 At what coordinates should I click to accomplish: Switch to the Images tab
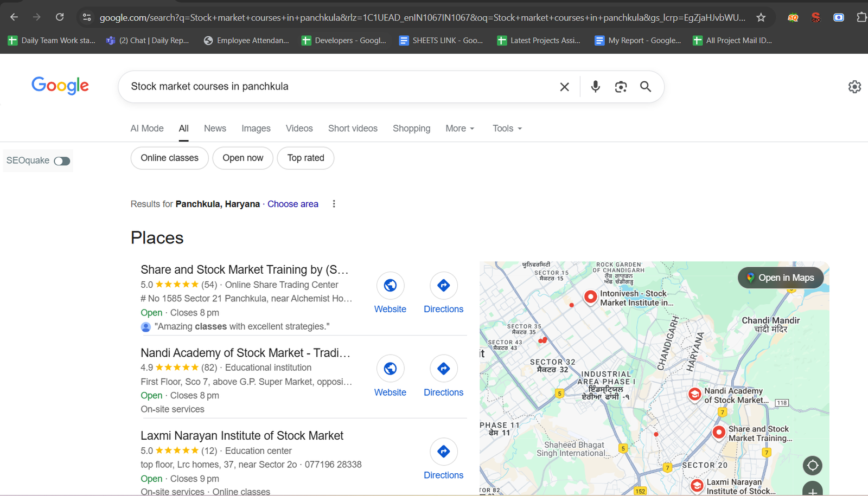256,128
